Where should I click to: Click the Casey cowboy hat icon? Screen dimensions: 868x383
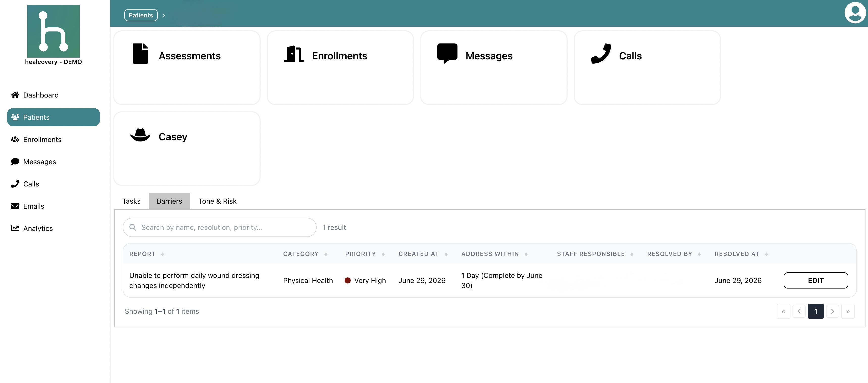(x=140, y=135)
